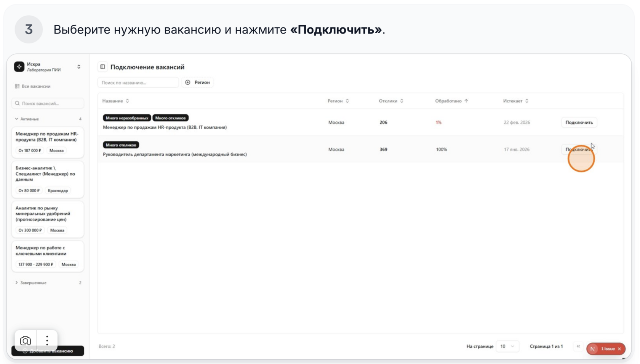Open the Регион filter
640x364 pixels.
[x=198, y=83]
